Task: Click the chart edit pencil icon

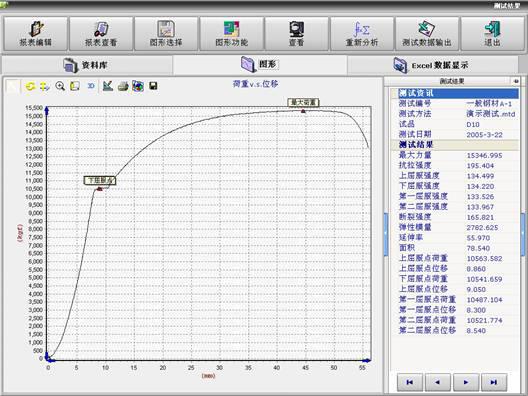Action: [108, 86]
